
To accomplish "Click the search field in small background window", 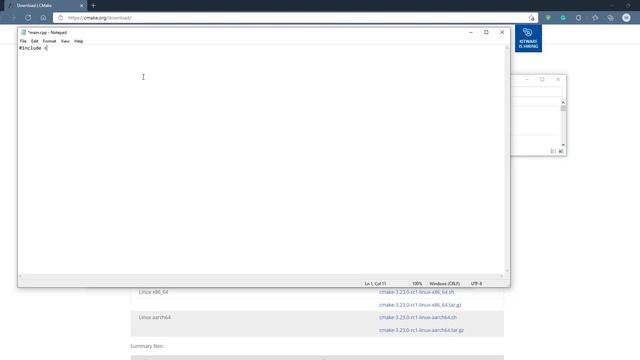I will 536,91.
